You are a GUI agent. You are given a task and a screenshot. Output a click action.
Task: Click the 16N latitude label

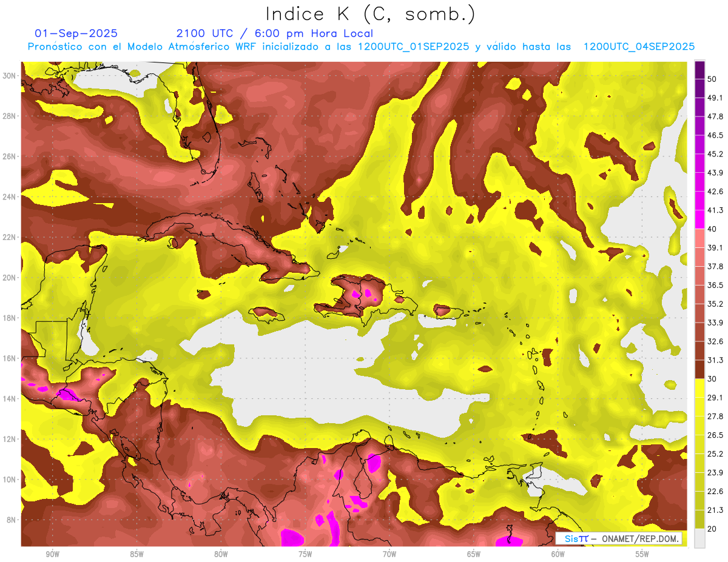10,358
